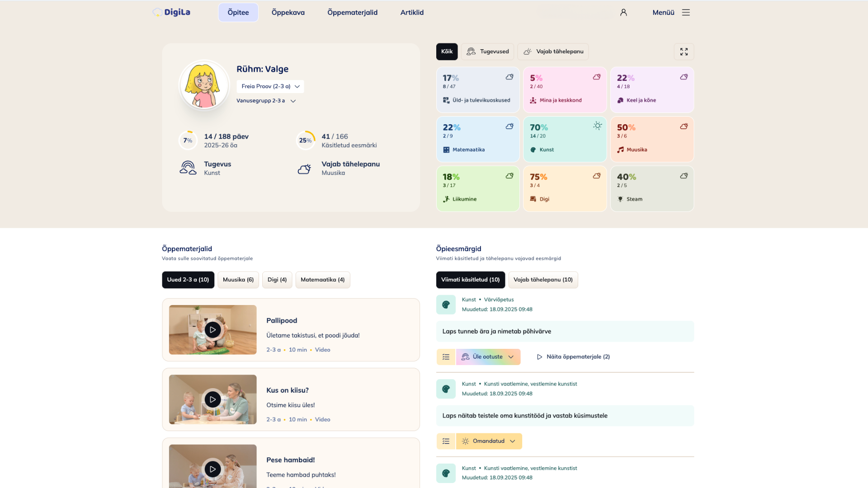Select the Vajab tähelepanu filter at top
Screen dimensions: 868x488
click(x=553, y=52)
